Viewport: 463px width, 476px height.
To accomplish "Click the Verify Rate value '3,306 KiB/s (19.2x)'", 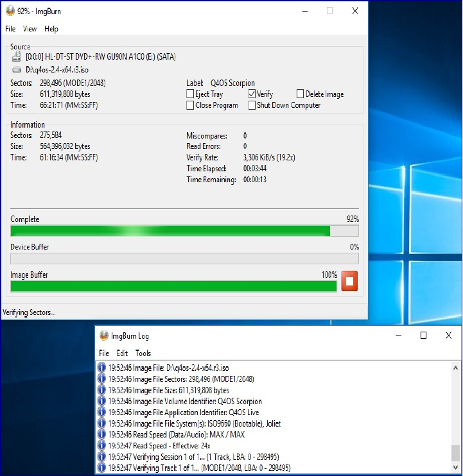I will tap(269, 157).
